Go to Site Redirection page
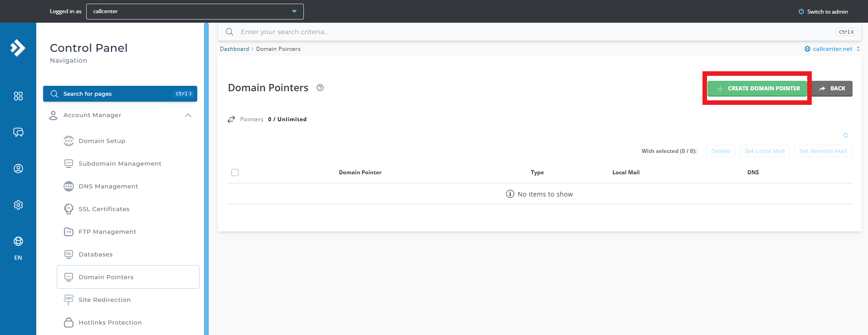The height and width of the screenshot is (335, 868). [104, 300]
